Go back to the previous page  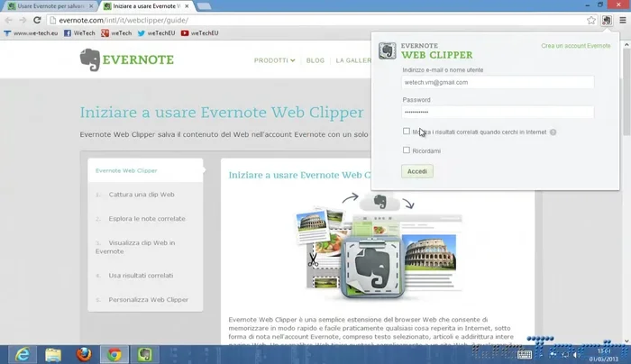(8, 20)
